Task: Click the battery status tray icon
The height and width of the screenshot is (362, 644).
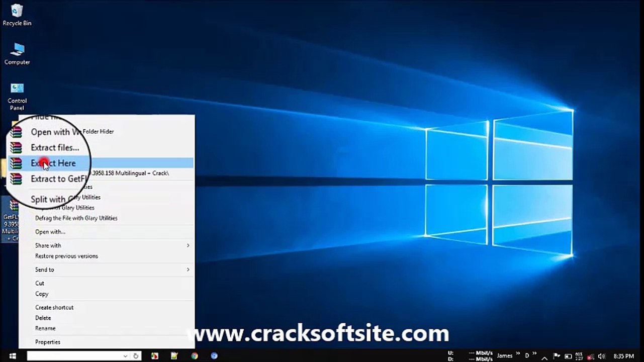Action: click(568, 356)
